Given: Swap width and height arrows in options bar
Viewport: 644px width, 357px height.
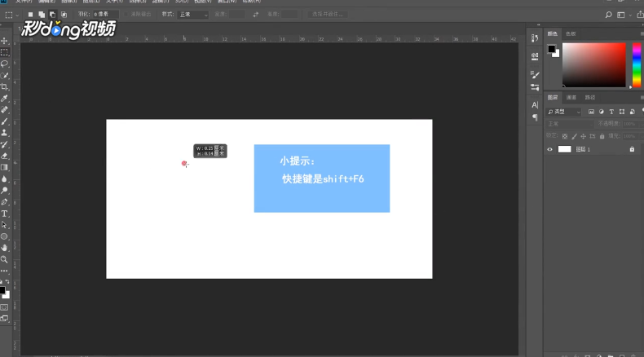Looking at the screenshot, I should (x=255, y=15).
